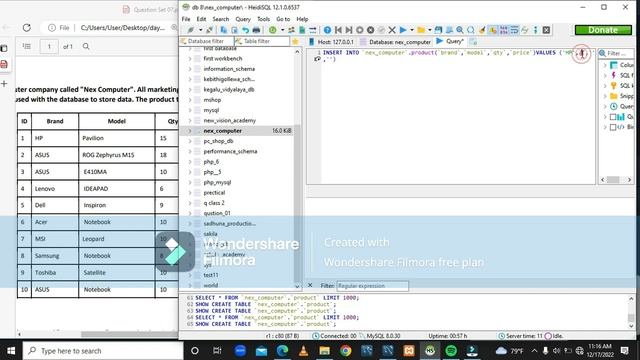640x360 pixels.
Task: Click the Windows Start button
Action: tap(11, 351)
